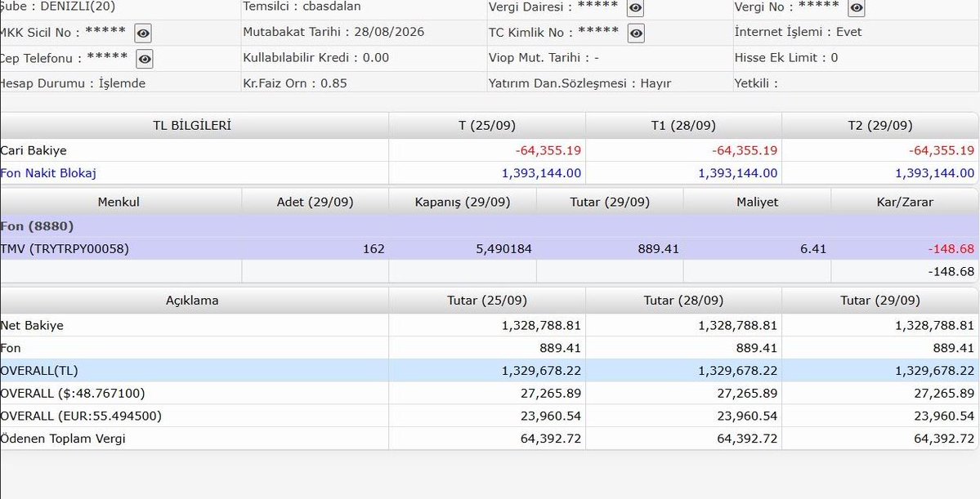Open the Fon Nakit Blokaj link
The width and height of the screenshot is (980, 499).
[48, 174]
